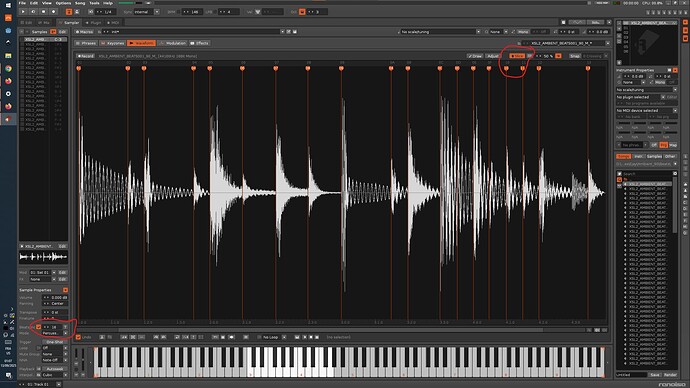Click the Windows Start icon

(8, 5)
